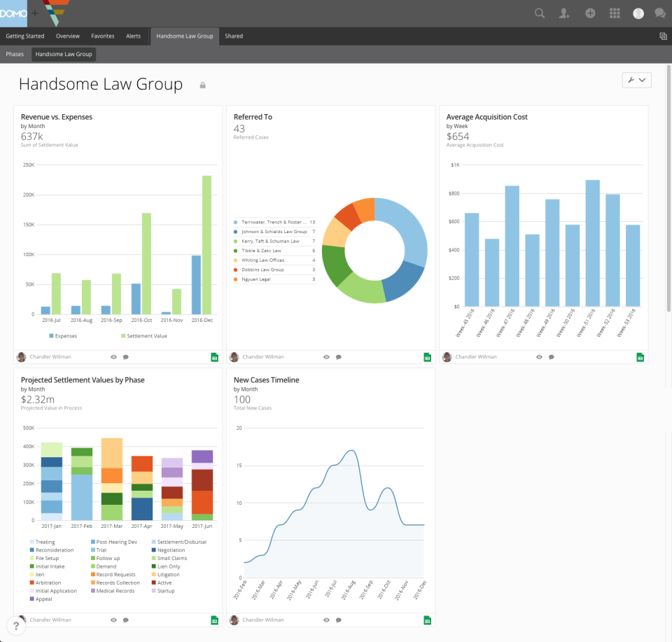Select the Phases subpage tab
The image size is (672, 642).
coord(15,54)
